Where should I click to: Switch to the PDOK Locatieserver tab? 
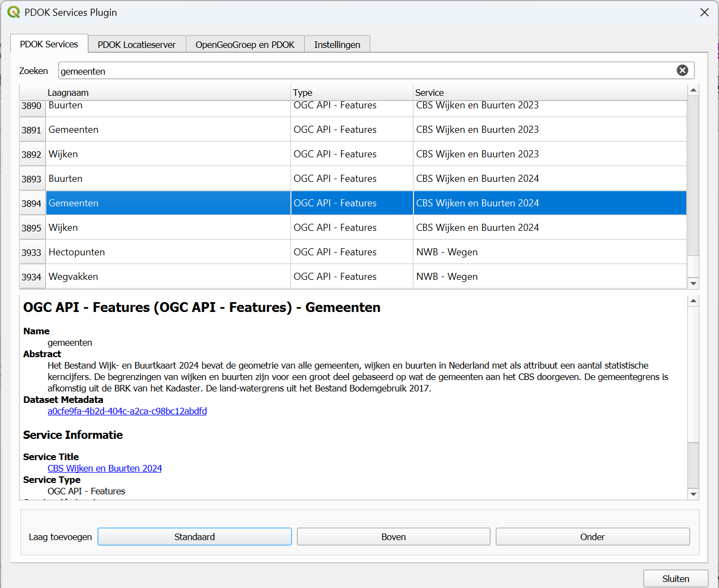[137, 45]
